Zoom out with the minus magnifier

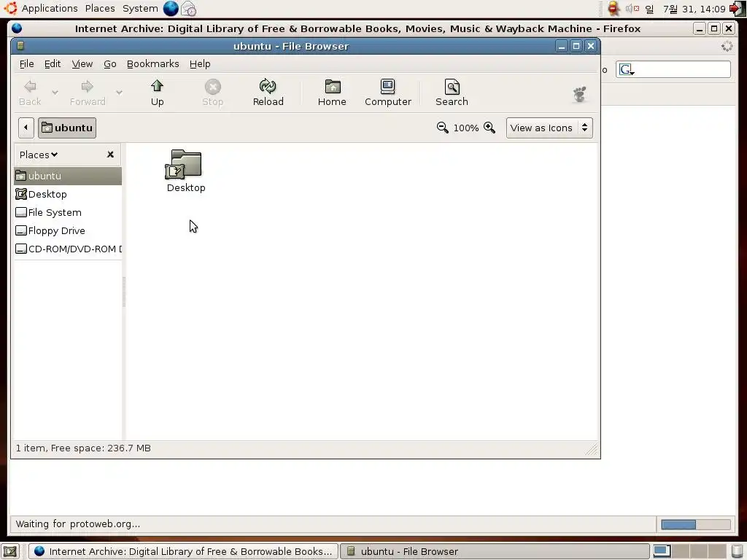[442, 128]
